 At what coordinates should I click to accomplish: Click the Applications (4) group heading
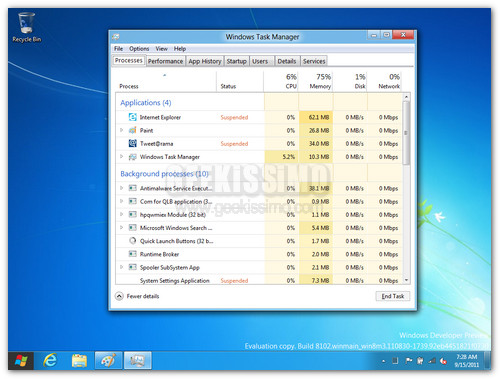click(146, 103)
